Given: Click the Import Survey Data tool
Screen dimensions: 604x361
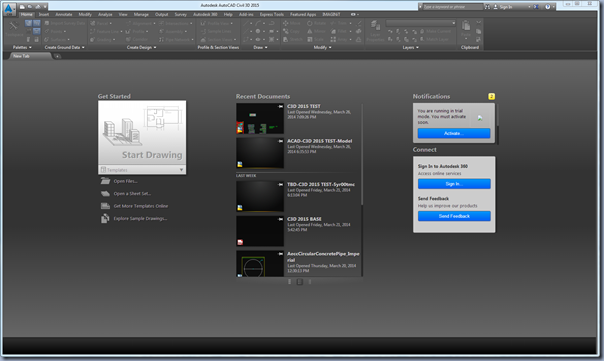Looking at the screenshot, I should tap(64, 23).
